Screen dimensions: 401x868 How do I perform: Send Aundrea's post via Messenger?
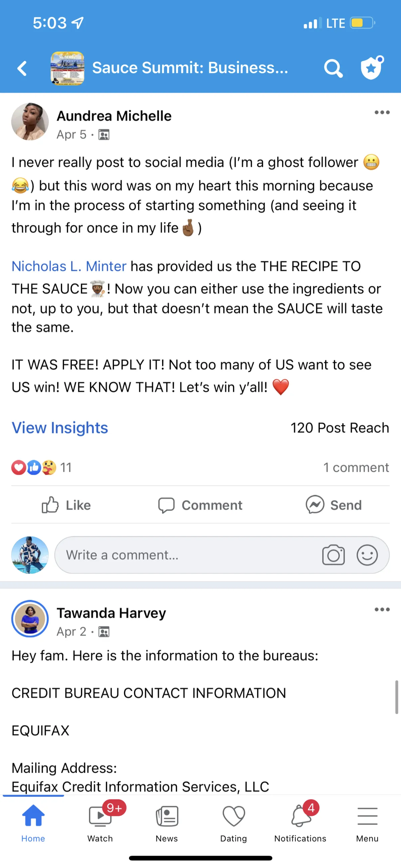[x=334, y=505]
